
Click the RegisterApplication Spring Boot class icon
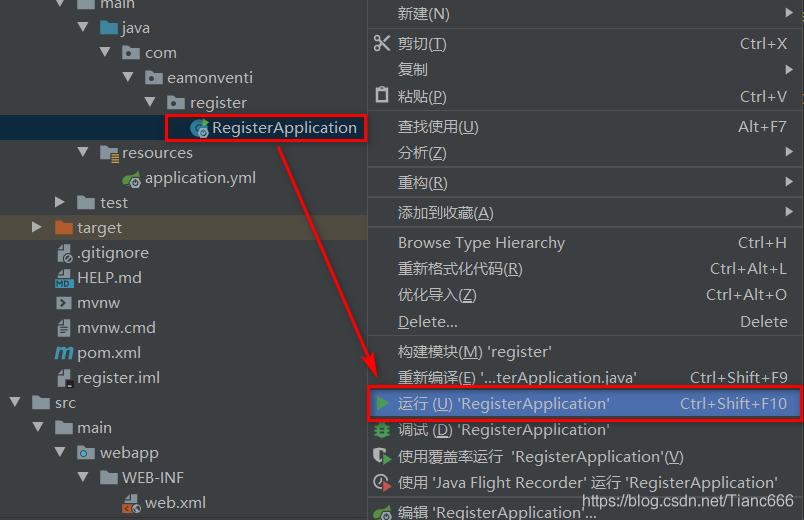point(199,128)
